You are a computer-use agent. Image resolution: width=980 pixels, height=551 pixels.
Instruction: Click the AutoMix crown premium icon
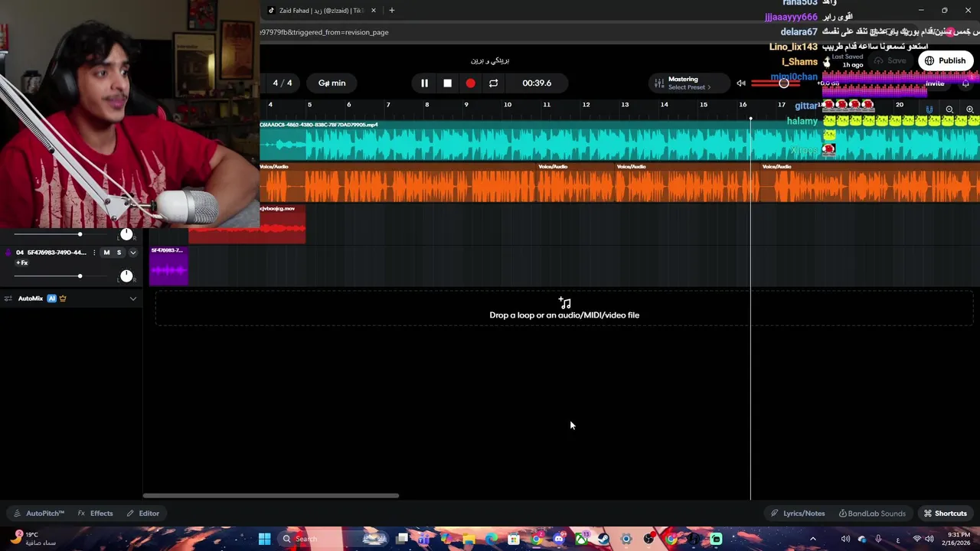(x=63, y=298)
